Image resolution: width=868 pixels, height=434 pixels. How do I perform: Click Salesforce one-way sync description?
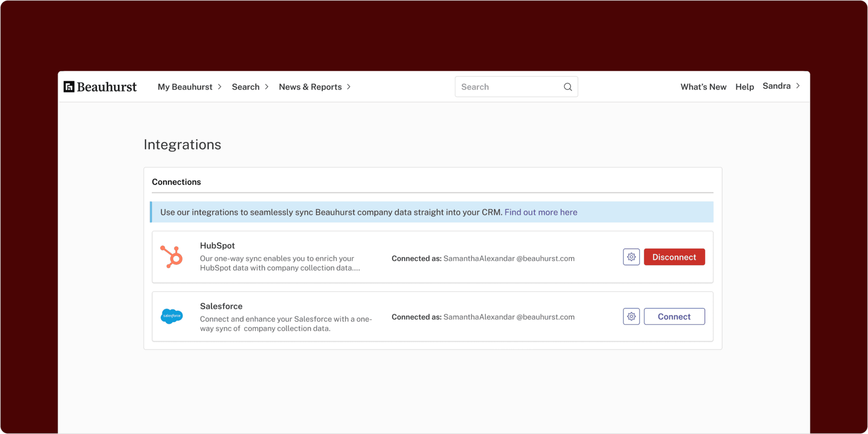[x=286, y=324]
